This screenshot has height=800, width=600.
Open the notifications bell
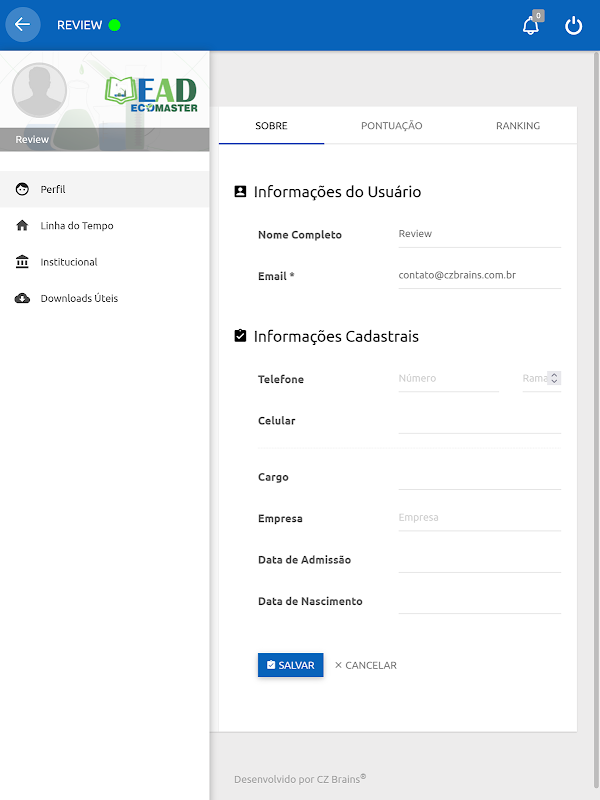(531, 26)
